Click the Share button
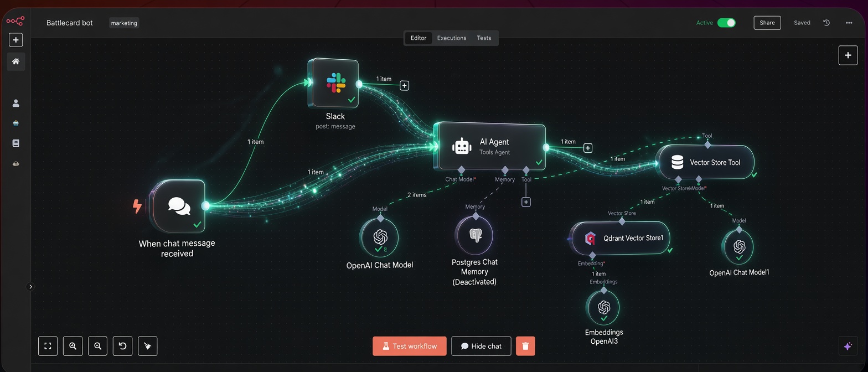The image size is (868, 372). click(x=767, y=23)
